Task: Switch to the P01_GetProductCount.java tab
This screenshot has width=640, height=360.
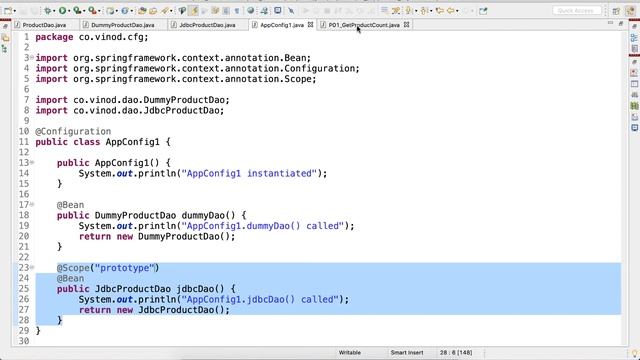Action: tap(364, 25)
